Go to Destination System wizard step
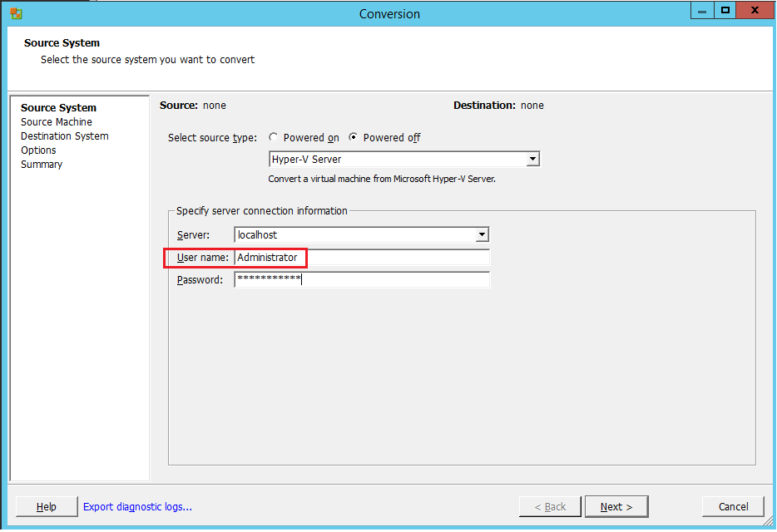 point(64,135)
